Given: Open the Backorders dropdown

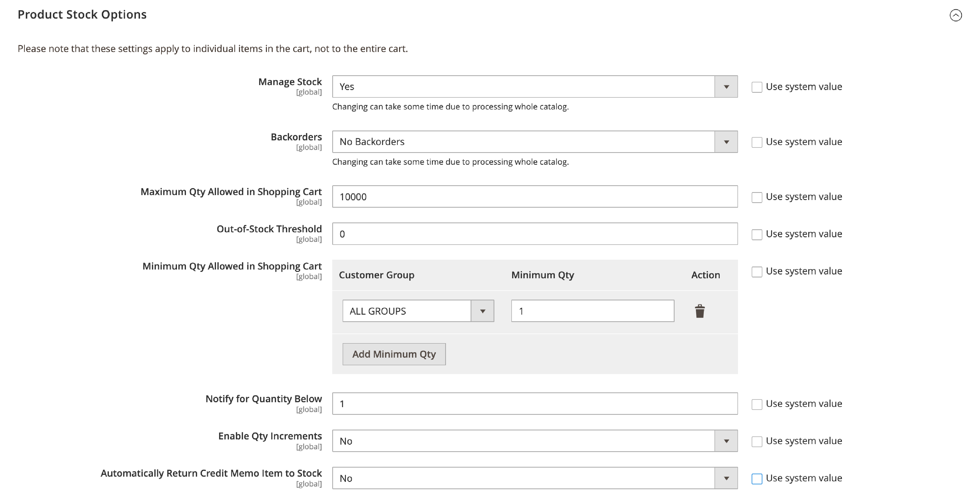Looking at the screenshot, I should pos(535,142).
